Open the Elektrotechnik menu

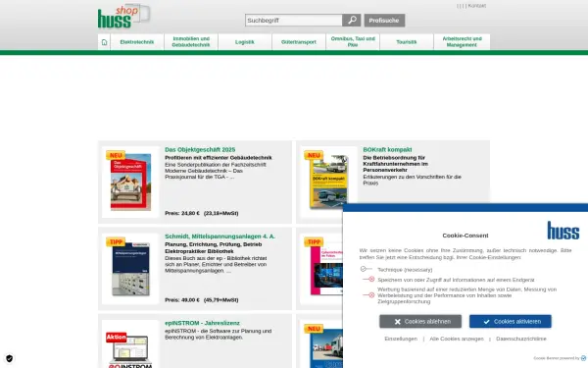click(x=137, y=42)
